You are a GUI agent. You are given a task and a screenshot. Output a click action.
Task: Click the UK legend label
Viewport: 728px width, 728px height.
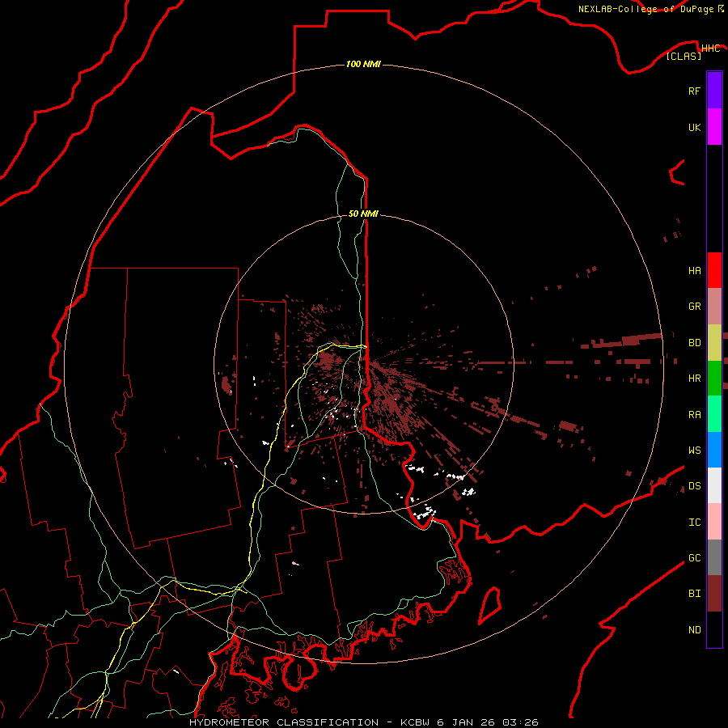694,127
